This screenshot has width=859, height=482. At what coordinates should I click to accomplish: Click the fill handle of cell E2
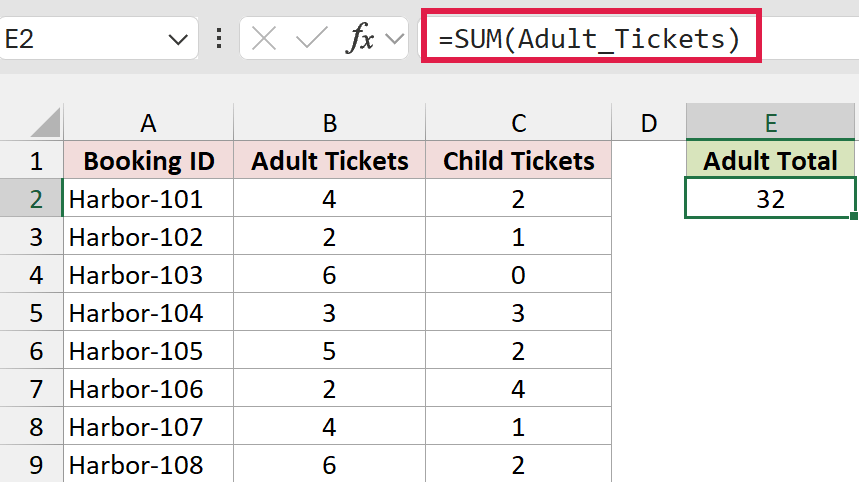click(x=854, y=216)
